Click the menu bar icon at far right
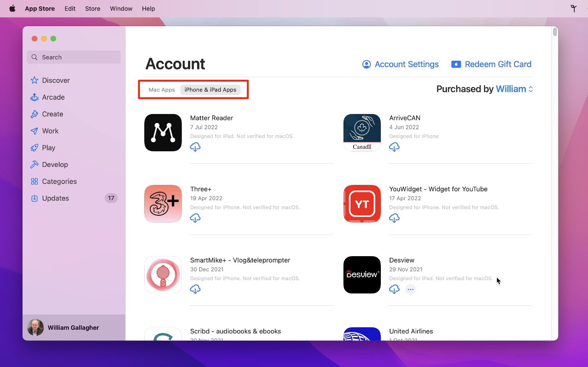588x367 pixels. tap(573, 8)
